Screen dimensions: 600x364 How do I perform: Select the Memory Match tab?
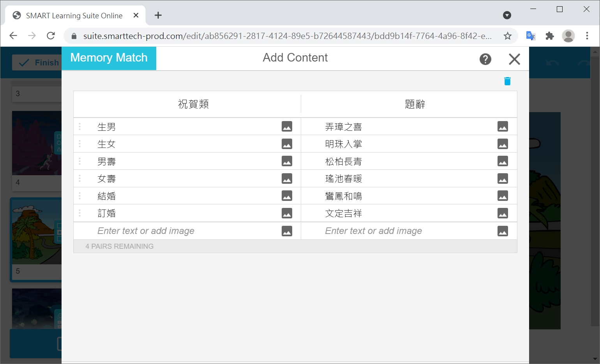tap(109, 58)
